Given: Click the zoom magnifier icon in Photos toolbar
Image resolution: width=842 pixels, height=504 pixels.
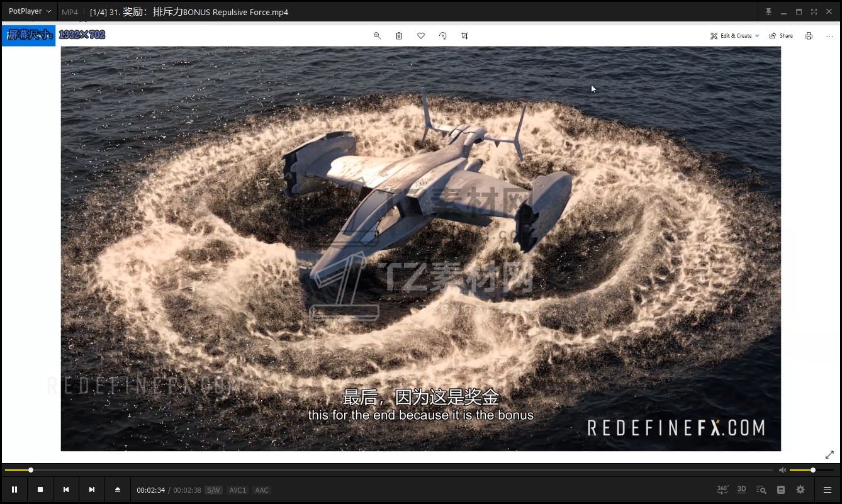Looking at the screenshot, I should [x=377, y=36].
